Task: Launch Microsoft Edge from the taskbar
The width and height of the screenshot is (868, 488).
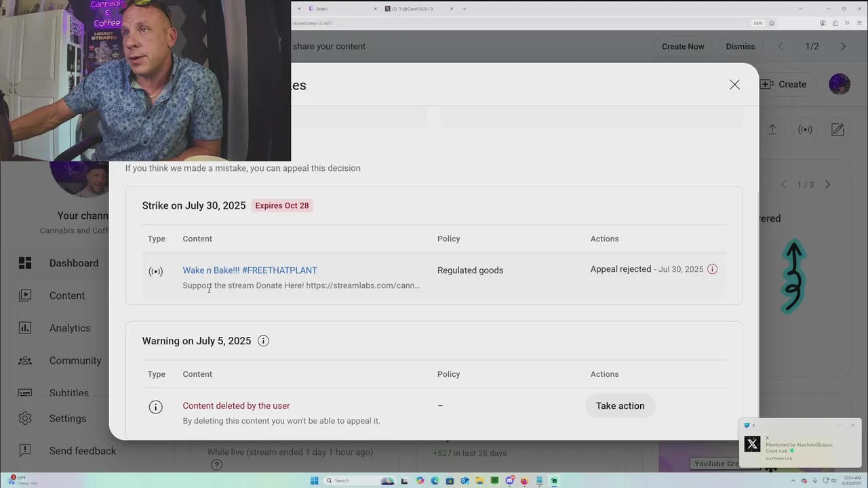Action: [x=435, y=481]
